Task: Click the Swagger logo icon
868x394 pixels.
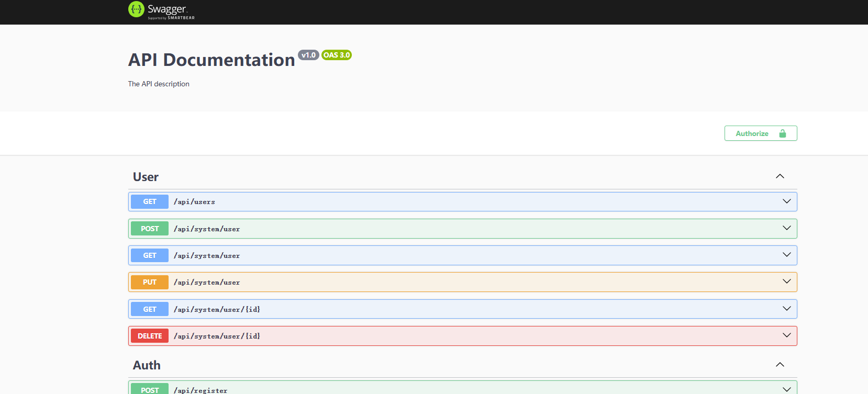Action: pyautogui.click(x=136, y=9)
